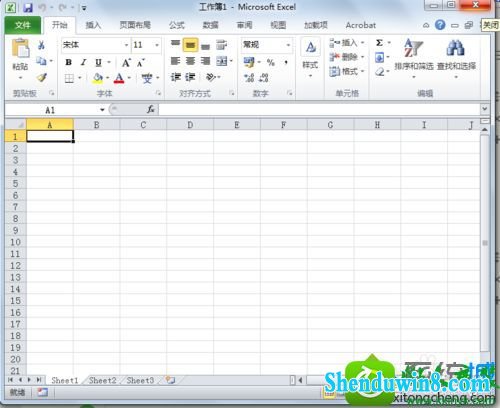Screen dimensions: 500x408
Task: Toggle align text right
Action: [x=206, y=61]
